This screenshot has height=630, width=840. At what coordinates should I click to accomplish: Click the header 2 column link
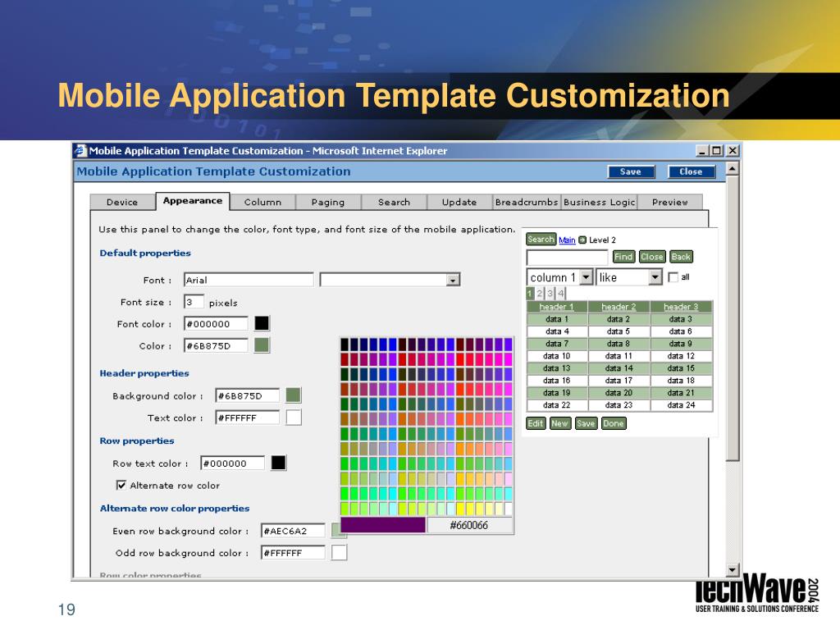click(x=619, y=307)
